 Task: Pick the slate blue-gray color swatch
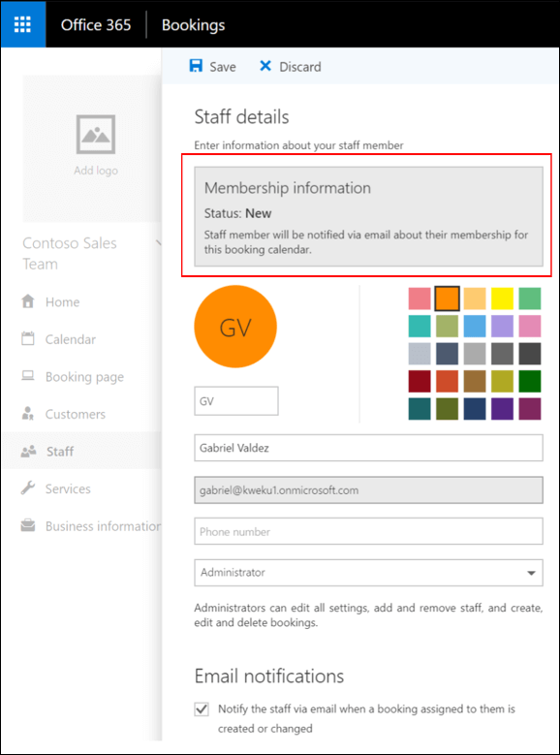coord(448,354)
